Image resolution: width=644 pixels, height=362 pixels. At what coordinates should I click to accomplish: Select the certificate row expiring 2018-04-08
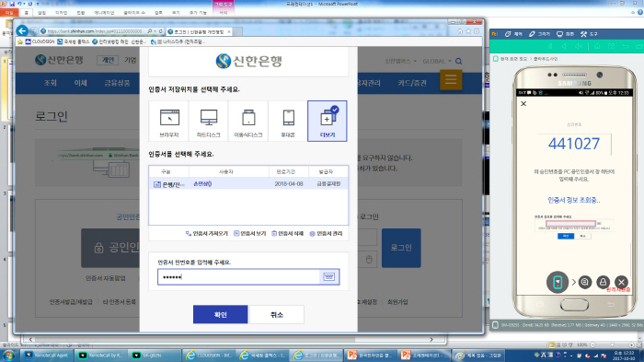click(x=248, y=184)
